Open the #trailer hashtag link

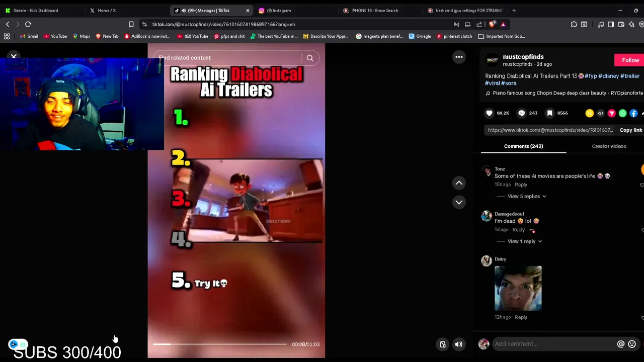(x=630, y=76)
